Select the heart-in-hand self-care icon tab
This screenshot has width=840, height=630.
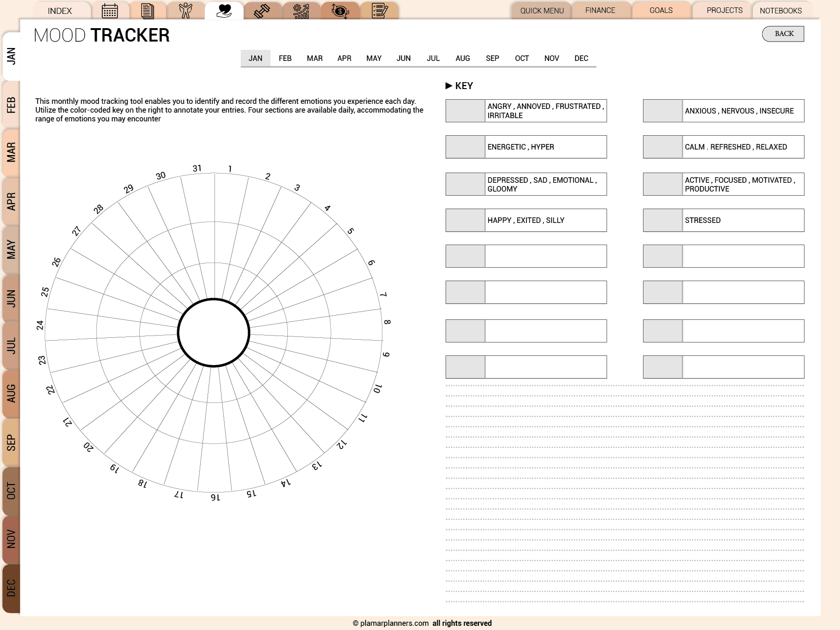(x=224, y=11)
